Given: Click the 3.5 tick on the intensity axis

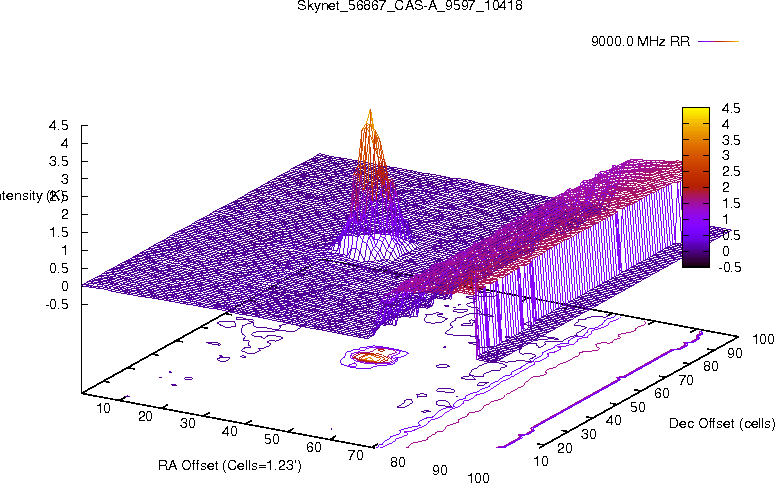Looking at the screenshot, I should 58,161.
